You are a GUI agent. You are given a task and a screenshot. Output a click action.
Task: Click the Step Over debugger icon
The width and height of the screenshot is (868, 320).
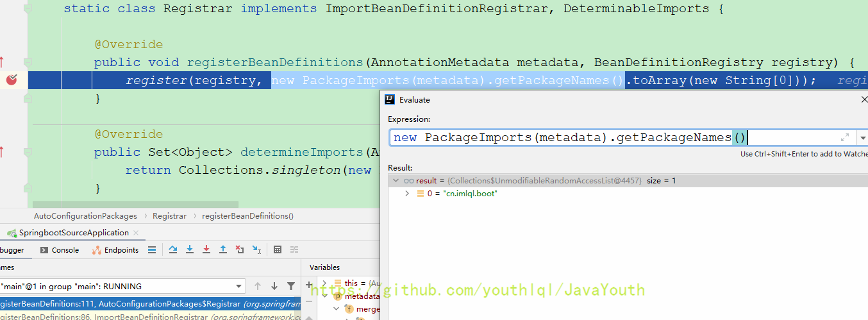(x=173, y=250)
